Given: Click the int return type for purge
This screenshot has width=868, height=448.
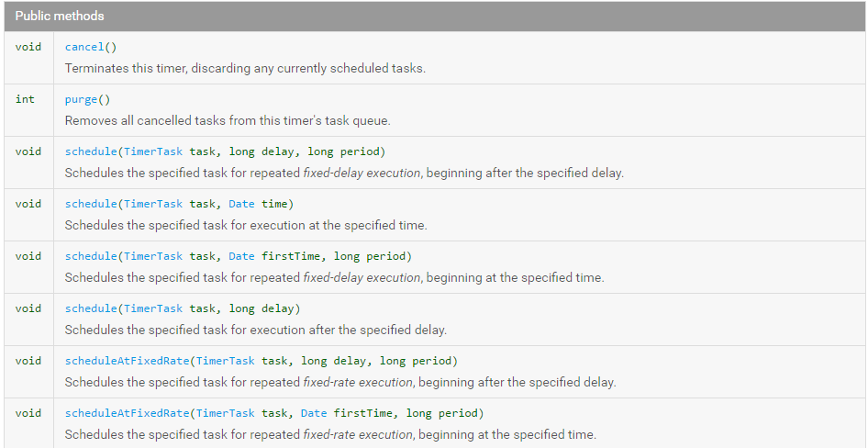Looking at the screenshot, I should coord(25,99).
